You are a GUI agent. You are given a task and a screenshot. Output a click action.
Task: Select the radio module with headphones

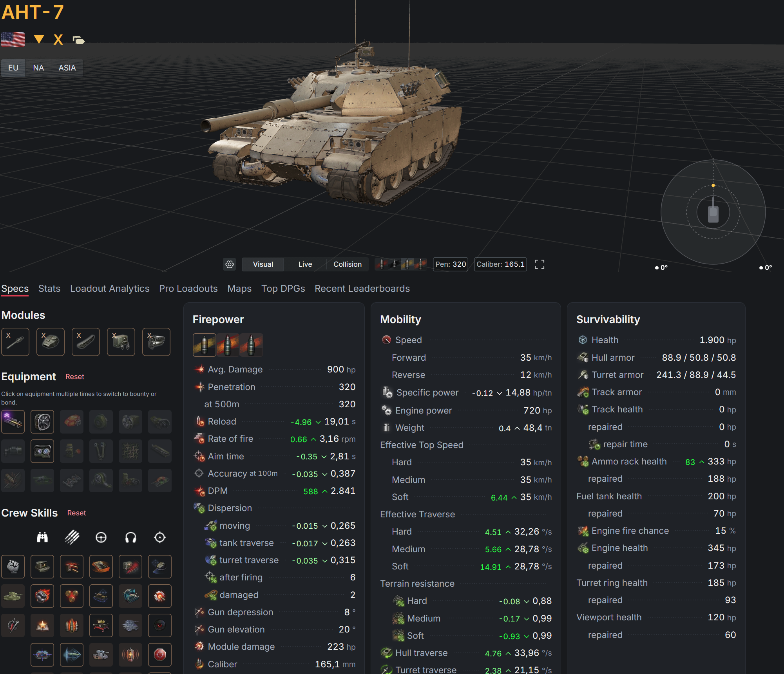pos(121,342)
